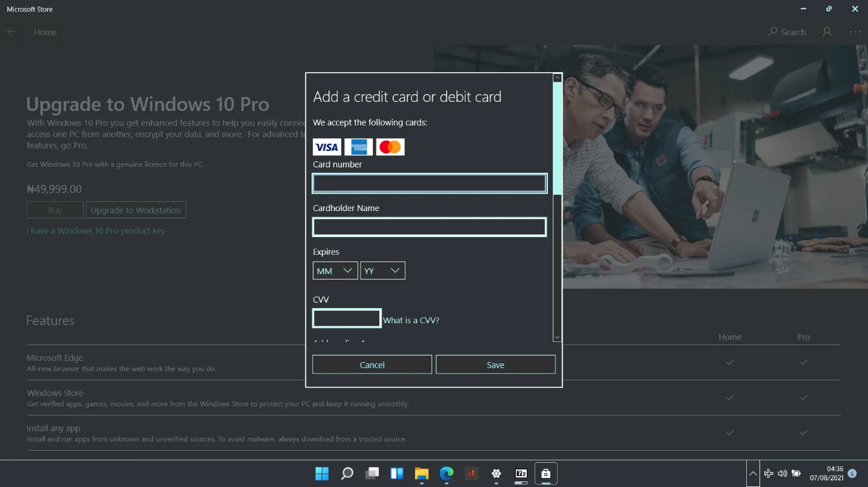Cancel adding the card
The height and width of the screenshot is (487, 868).
(x=372, y=364)
